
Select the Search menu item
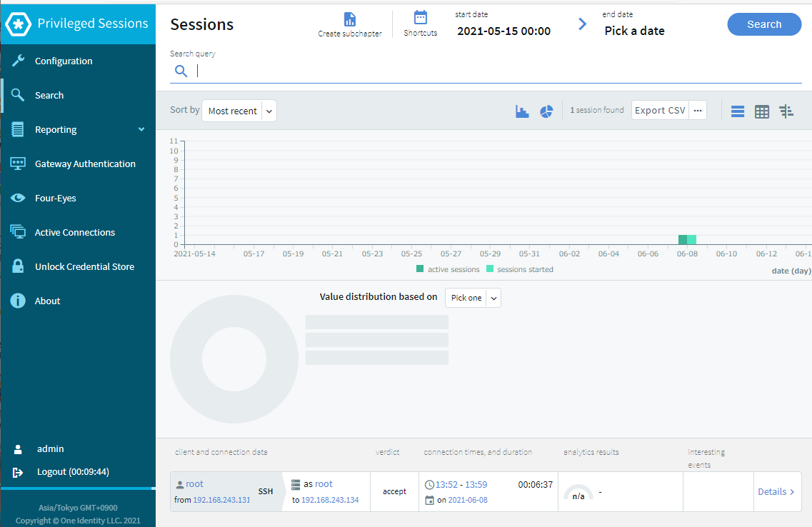tap(78, 95)
